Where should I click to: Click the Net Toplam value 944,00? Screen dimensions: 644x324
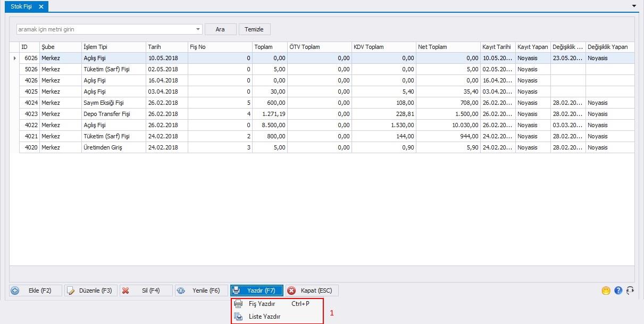[x=448, y=136]
